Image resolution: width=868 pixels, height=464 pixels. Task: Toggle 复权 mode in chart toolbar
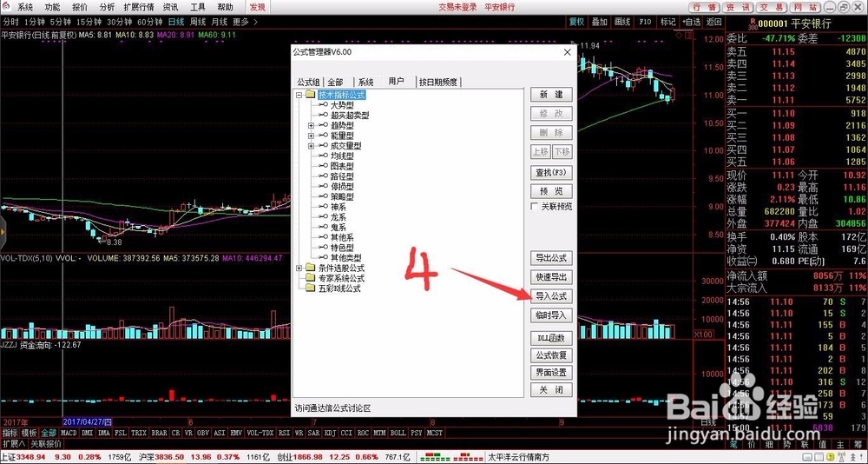coord(577,23)
